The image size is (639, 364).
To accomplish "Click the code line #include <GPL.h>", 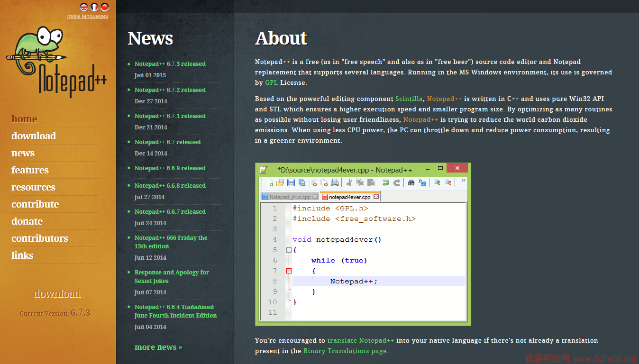I will [x=330, y=208].
